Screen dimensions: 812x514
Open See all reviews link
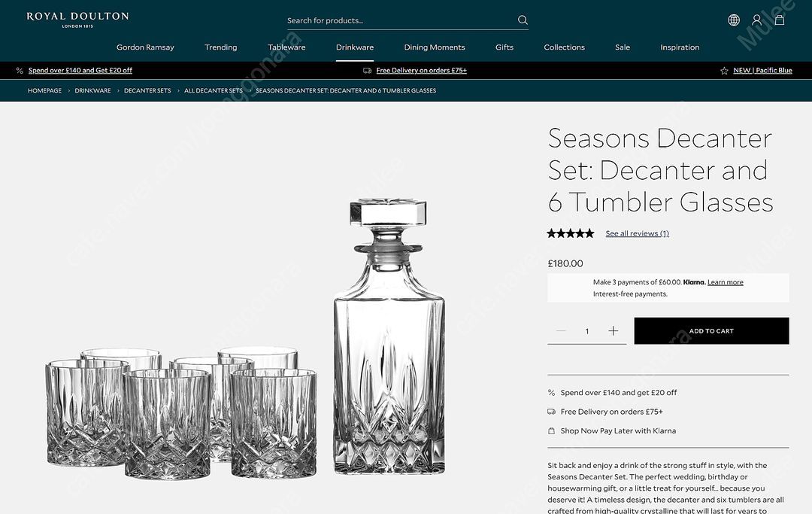638,234
